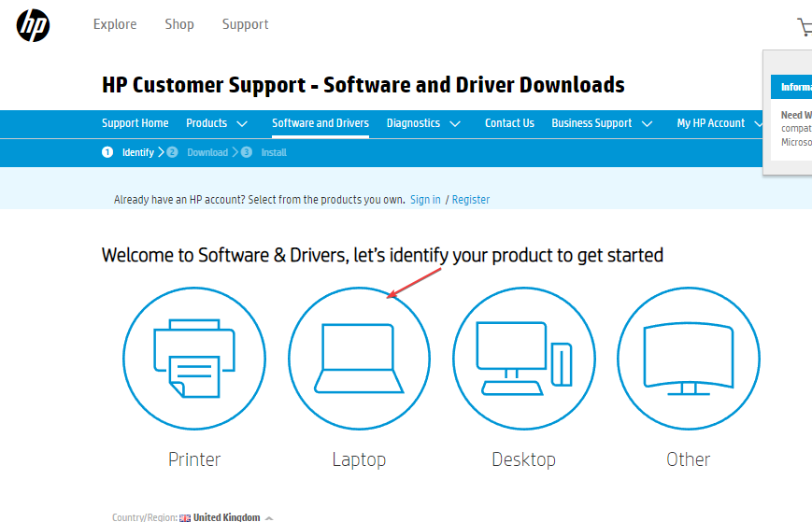This screenshot has height=522, width=812.
Task: Click the HP logo
Action: 33,25
